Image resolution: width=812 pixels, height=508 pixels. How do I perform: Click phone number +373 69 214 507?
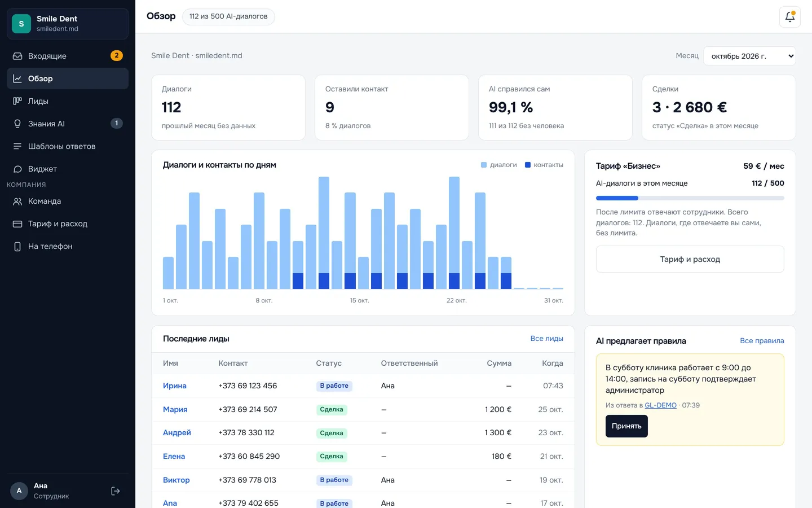pyautogui.click(x=248, y=409)
